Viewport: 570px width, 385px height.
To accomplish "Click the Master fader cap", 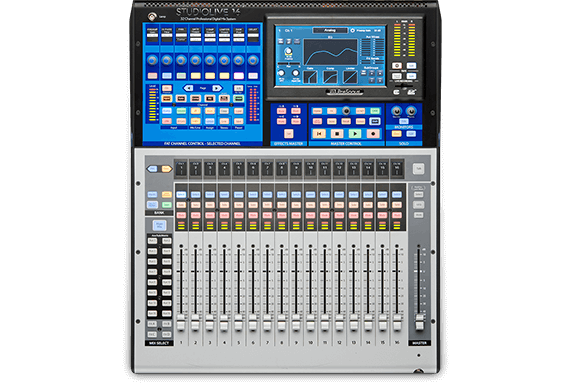I will tap(419, 322).
